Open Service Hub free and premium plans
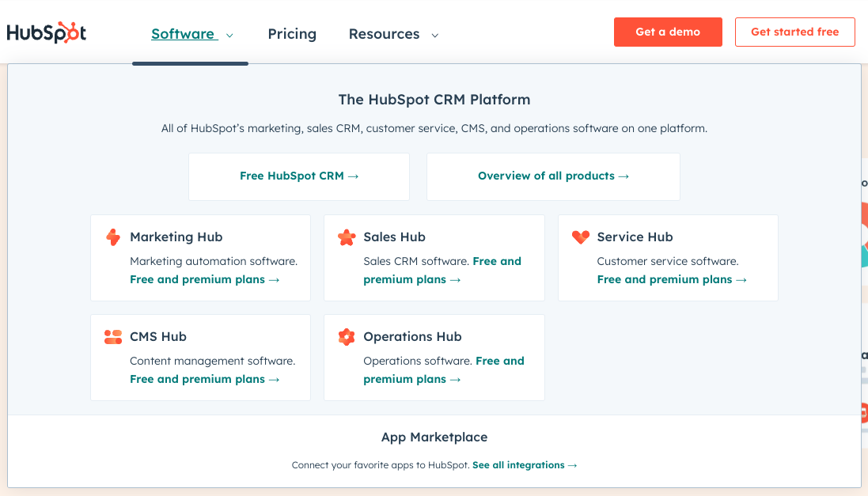 672,279
